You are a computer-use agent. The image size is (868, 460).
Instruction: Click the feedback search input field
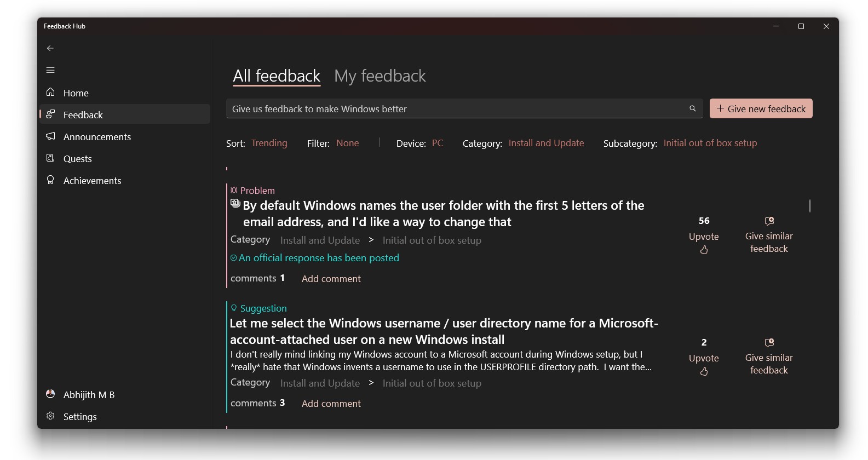pos(455,109)
